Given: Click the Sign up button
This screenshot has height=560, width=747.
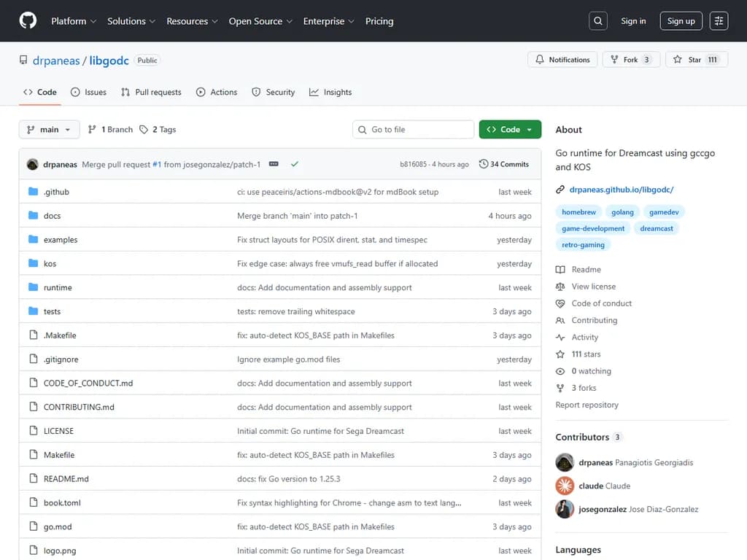Looking at the screenshot, I should [681, 21].
